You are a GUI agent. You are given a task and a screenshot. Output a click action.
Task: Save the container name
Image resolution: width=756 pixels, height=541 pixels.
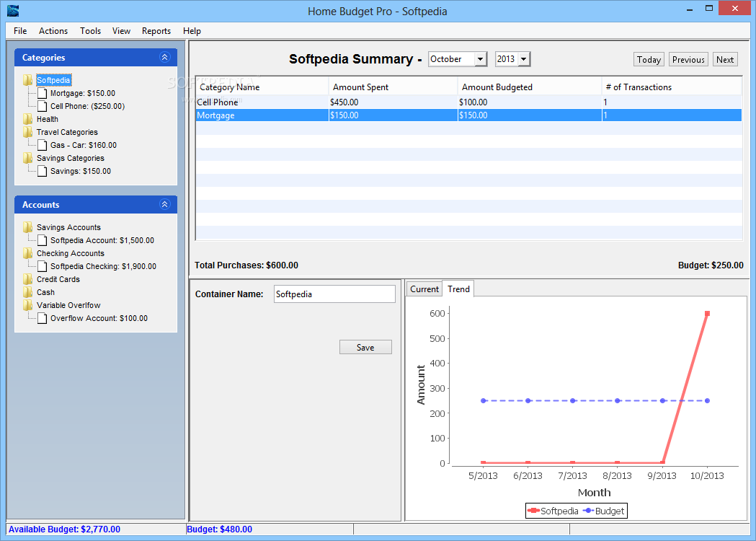pos(365,348)
